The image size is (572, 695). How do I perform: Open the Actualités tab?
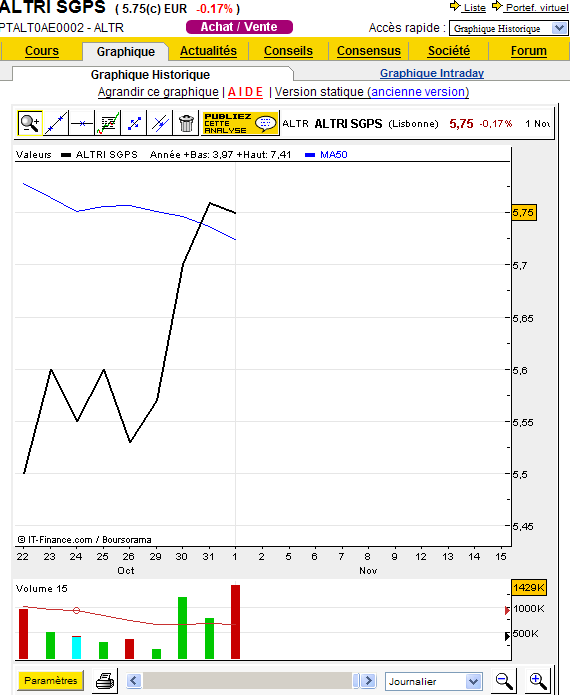click(208, 51)
